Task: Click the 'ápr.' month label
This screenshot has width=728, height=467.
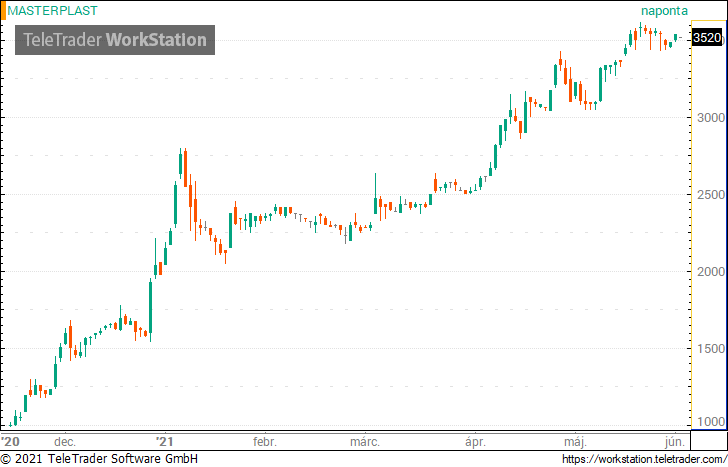Action: coord(475,441)
